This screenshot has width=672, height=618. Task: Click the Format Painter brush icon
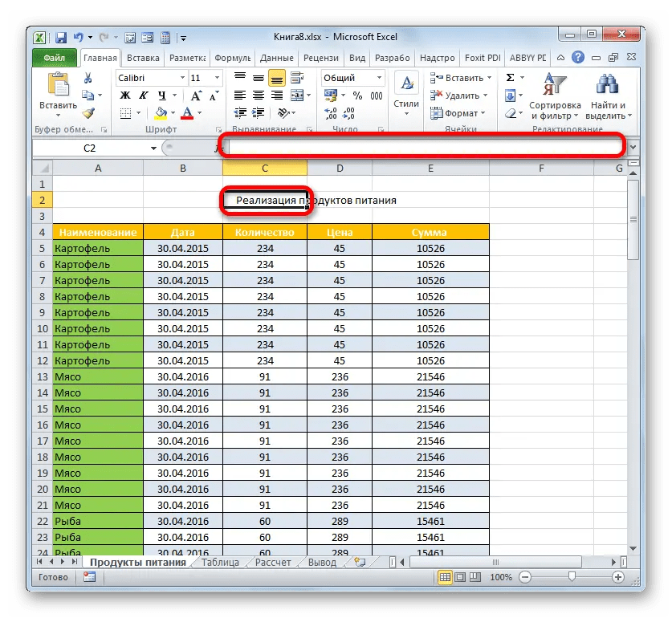pos(88,114)
